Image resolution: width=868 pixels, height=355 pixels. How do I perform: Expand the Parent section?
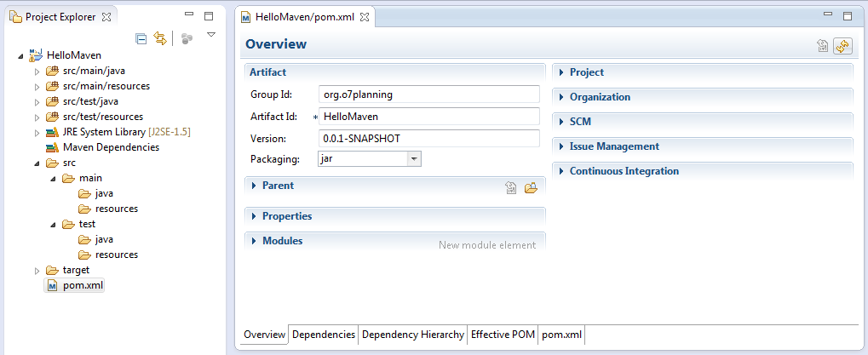click(x=254, y=186)
